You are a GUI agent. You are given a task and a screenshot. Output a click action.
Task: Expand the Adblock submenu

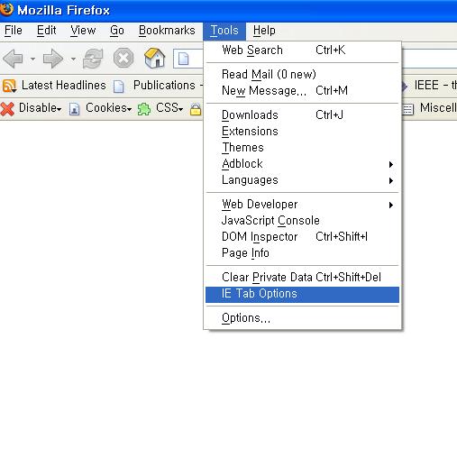(302, 164)
